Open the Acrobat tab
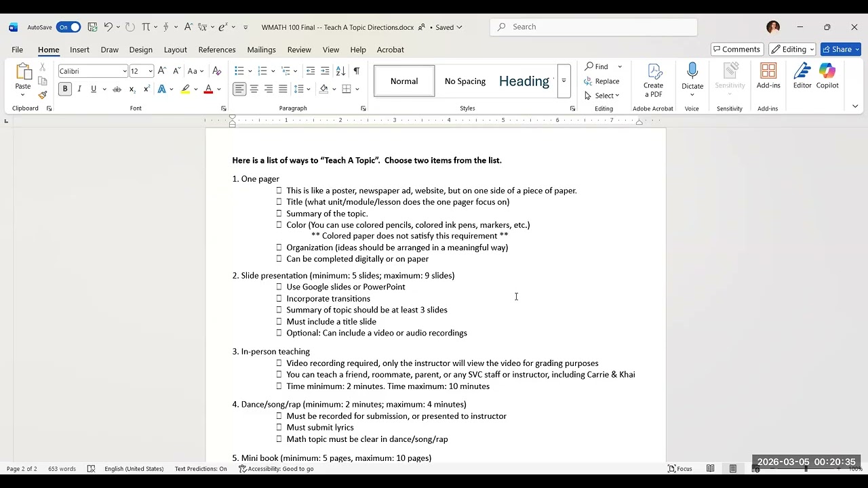 click(390, 49)
